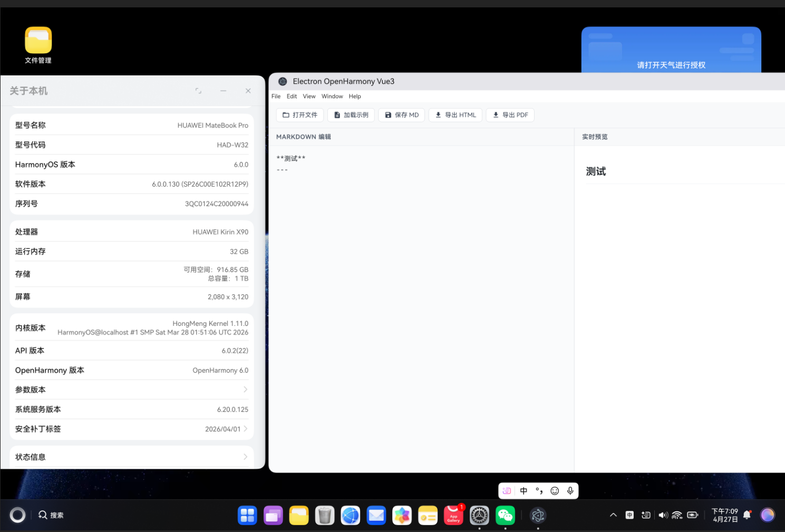The height and width of the screenshot is (532, 785).
Task: Click the 序列号 value 3QC0124C20000944
Action: pos(217,204)
